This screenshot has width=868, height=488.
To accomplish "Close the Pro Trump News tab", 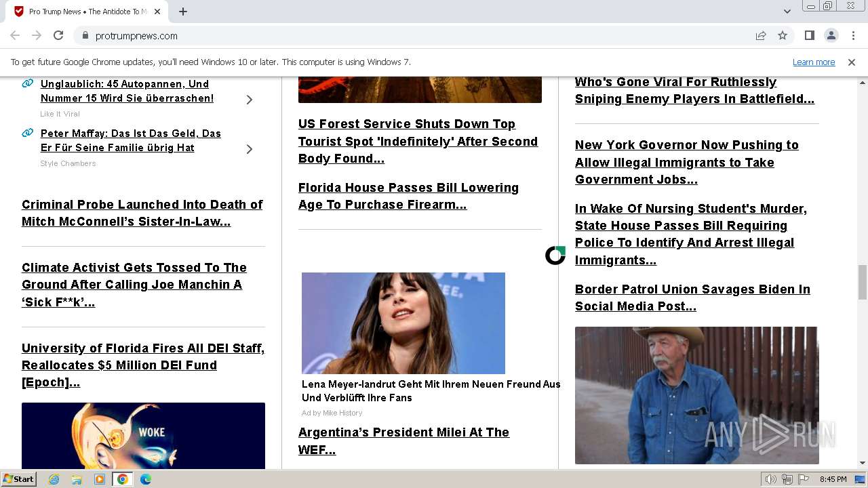I will click(157, 12).
